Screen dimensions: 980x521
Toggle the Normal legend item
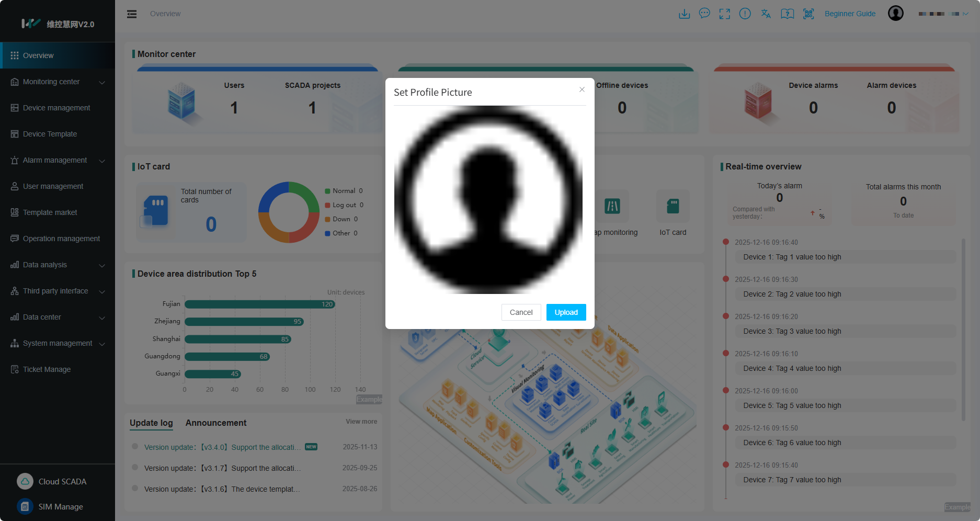[x=344, y=191]
